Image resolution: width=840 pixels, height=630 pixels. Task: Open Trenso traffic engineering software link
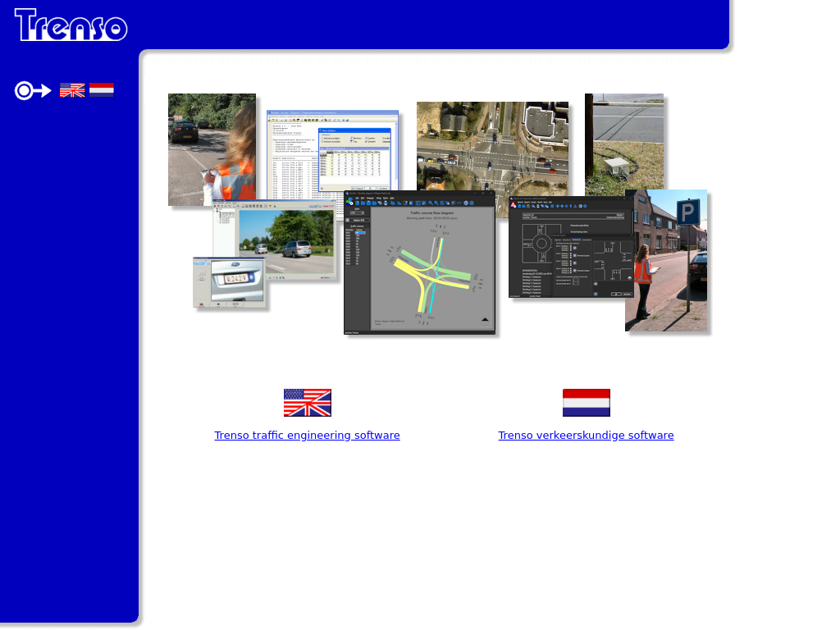pyautogui.click(x=307, y=436)
